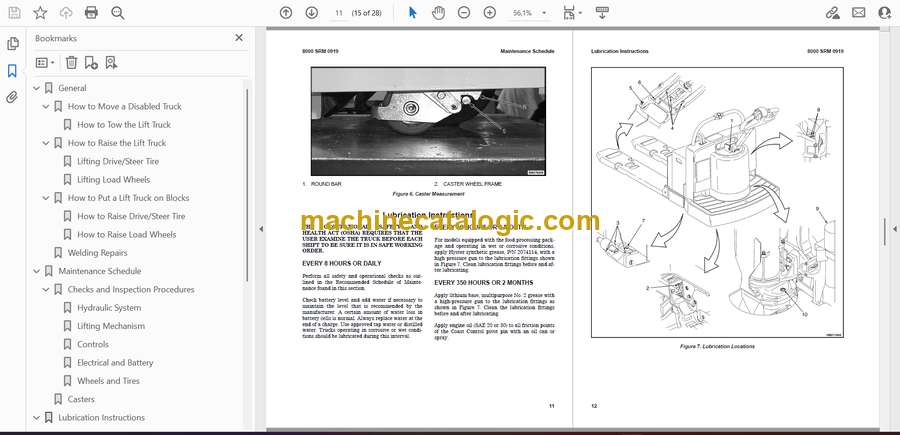Image resolution: width=900 pixels, height=435 pixels.
Task: Open bookmark Lifting Load Wheels
Action: coord(114,180)
